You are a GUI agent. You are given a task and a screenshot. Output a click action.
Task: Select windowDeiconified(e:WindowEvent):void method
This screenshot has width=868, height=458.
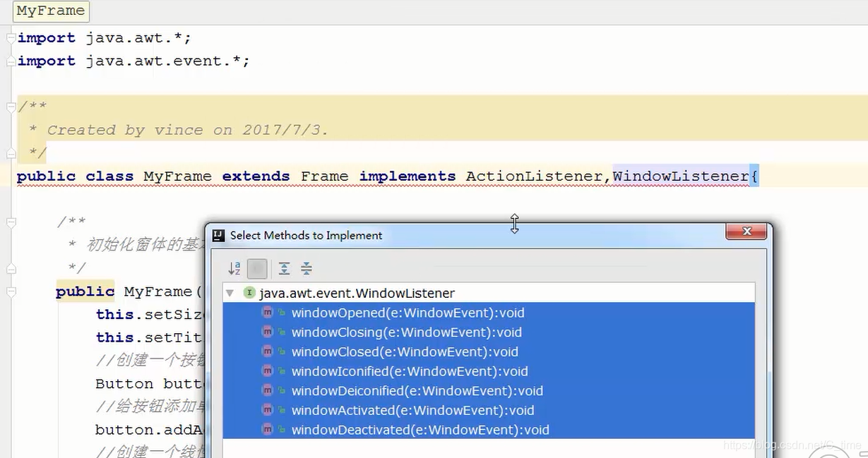(x=489, y=391)
